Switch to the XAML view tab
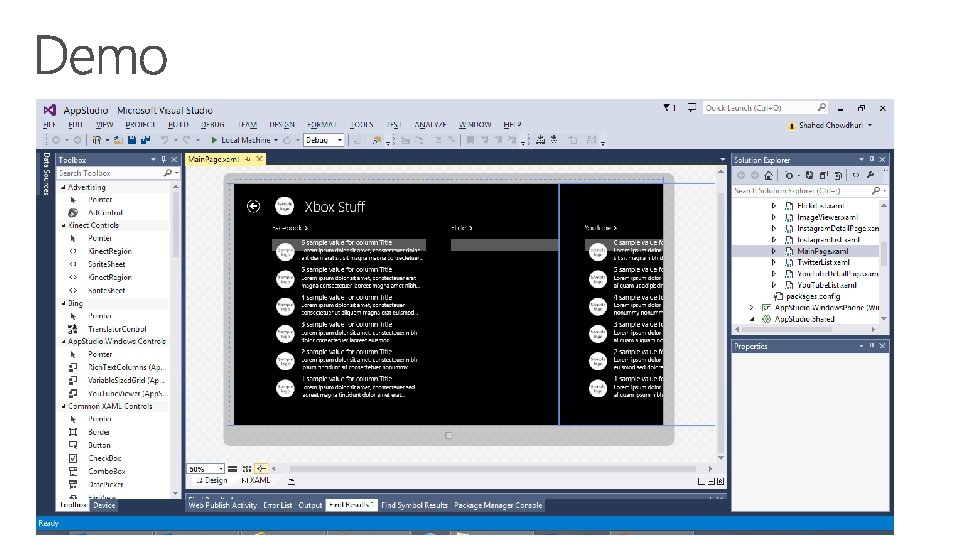 click(x=255, y=480)
